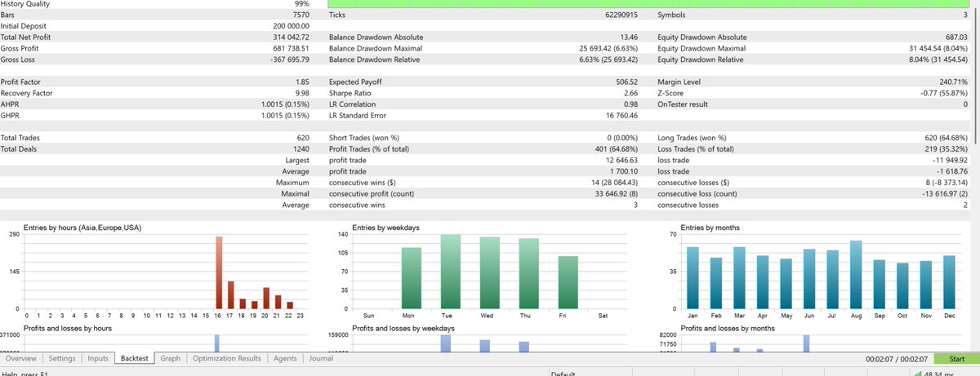Viewport: 980px width, 376px height.
Task: Select the History Quality 99% value
Action: 301,4
